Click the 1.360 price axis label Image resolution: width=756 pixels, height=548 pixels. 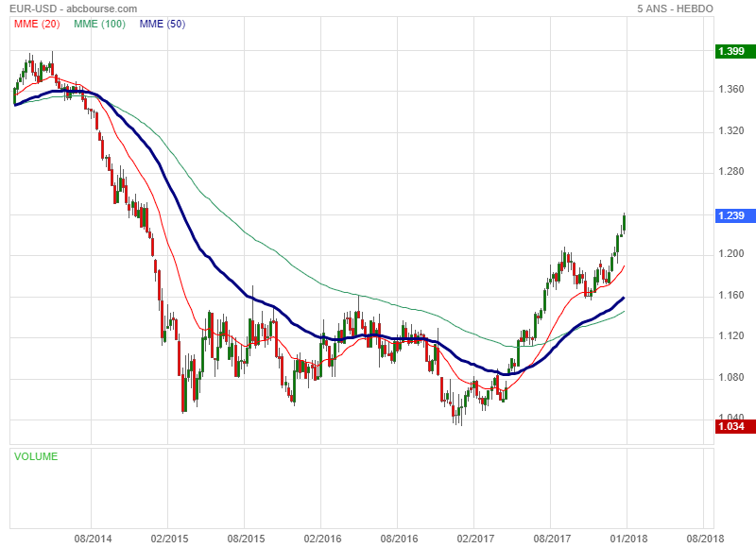click(x=731, y=89)
